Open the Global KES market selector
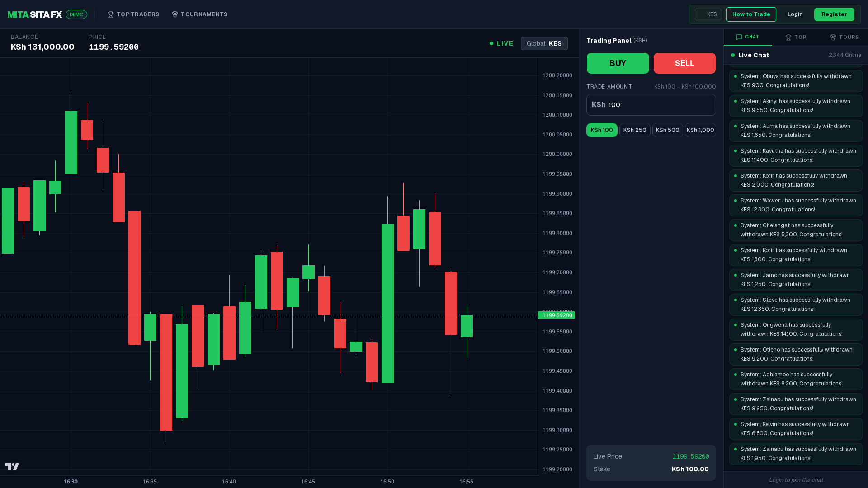Viewport: 868px width, 488px height. pos(544,43)
